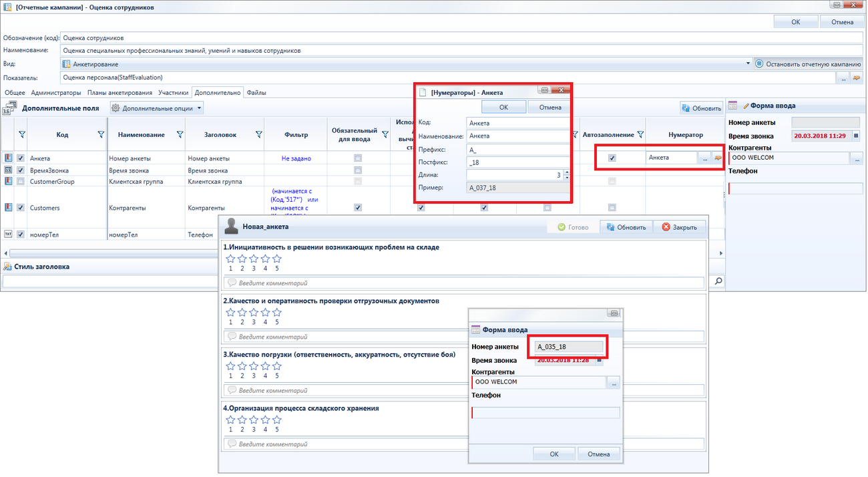Click Отмена in Нумераторы dialog
868x477 pixels.
(x=550, y=107)
